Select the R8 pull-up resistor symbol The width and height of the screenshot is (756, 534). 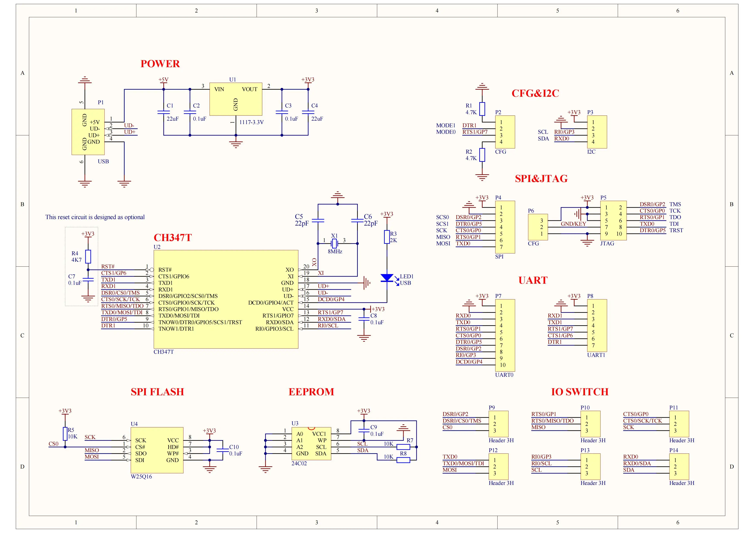click(403, 460)
